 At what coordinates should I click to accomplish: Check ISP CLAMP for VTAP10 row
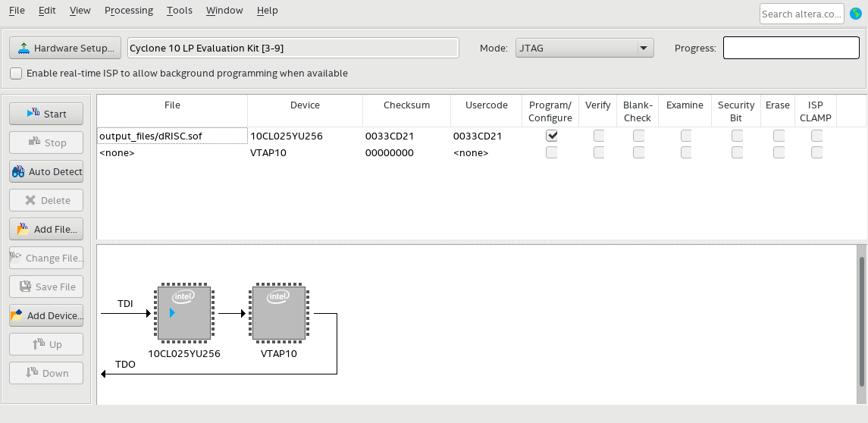(x=816, y=152)
